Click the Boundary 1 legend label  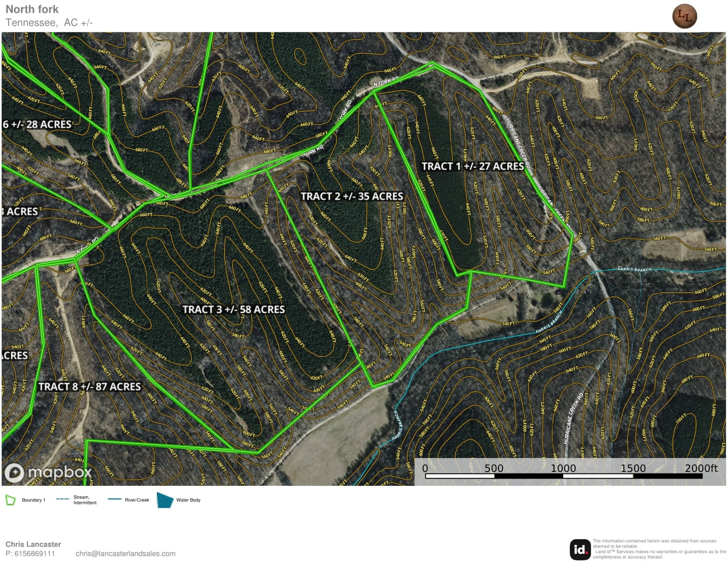[33, 500]
